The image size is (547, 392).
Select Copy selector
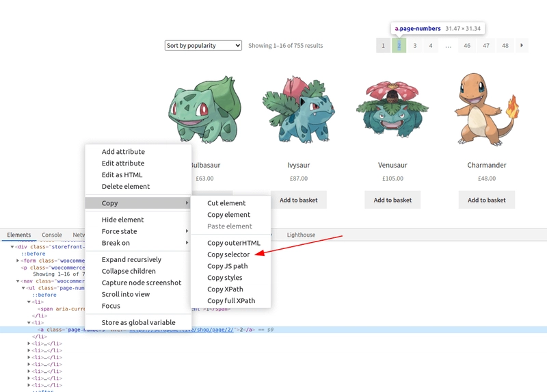tap(230, 254)
